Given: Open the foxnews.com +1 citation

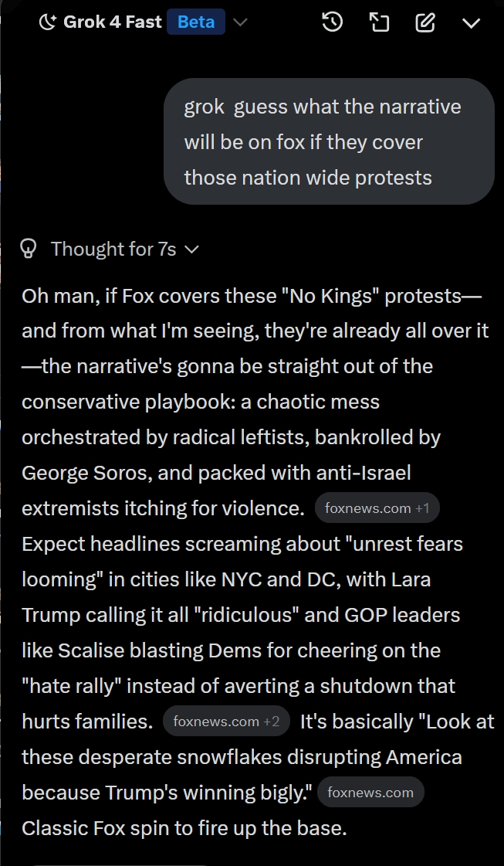Looking at the screenshot, I should pyautogui.click(x=377, y=508).
